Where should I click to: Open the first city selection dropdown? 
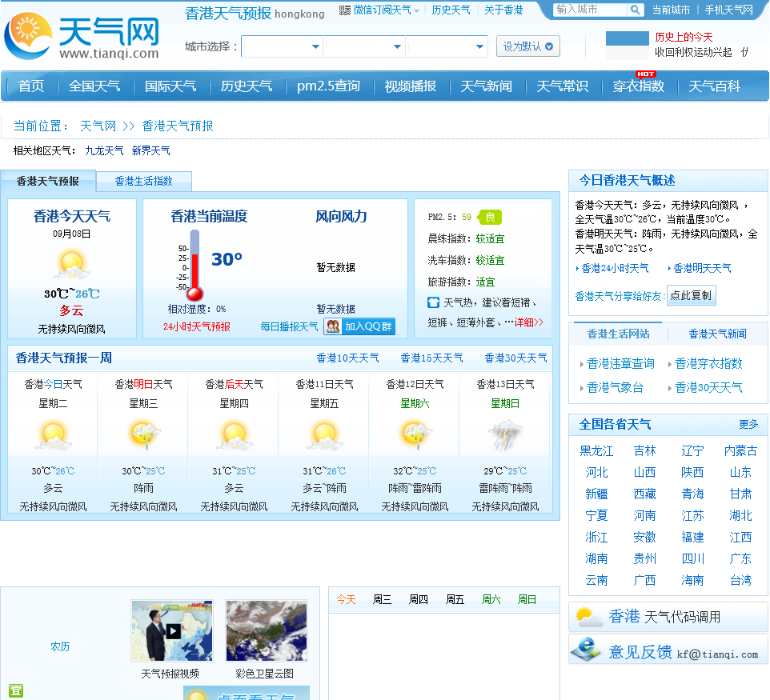click(x=282, y=46)
